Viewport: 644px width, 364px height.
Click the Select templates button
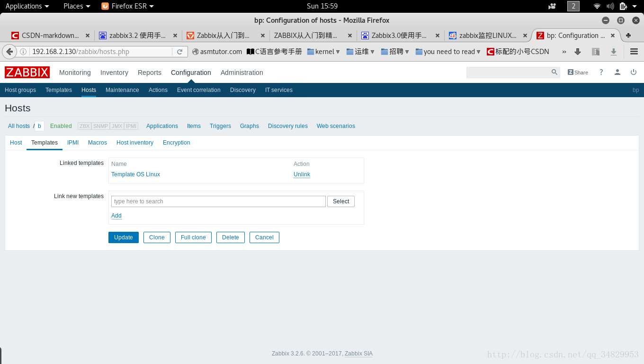coord(341,201)
